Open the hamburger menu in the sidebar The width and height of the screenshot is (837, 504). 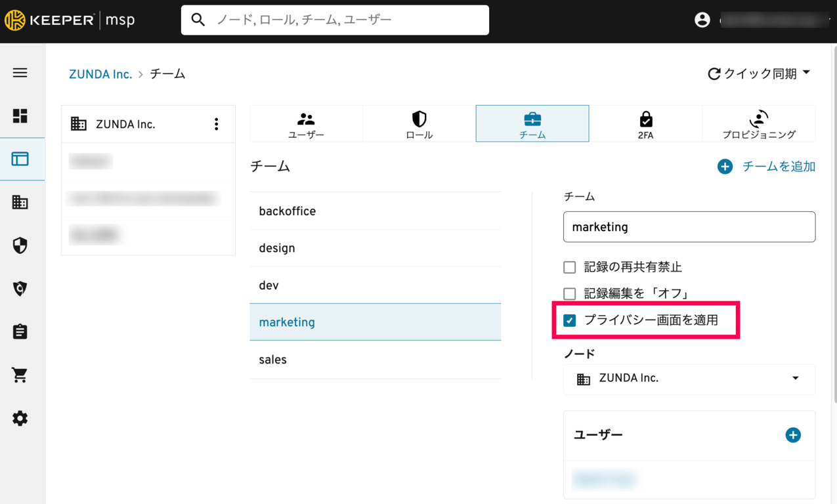[x=20, y=73]
